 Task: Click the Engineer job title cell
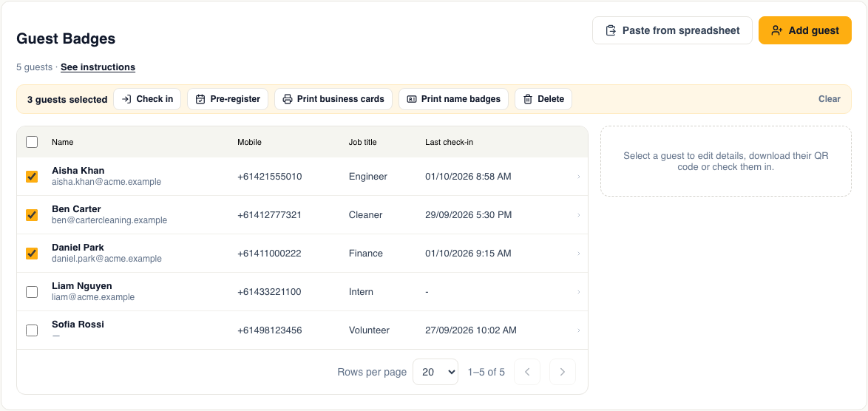(368, 177)
